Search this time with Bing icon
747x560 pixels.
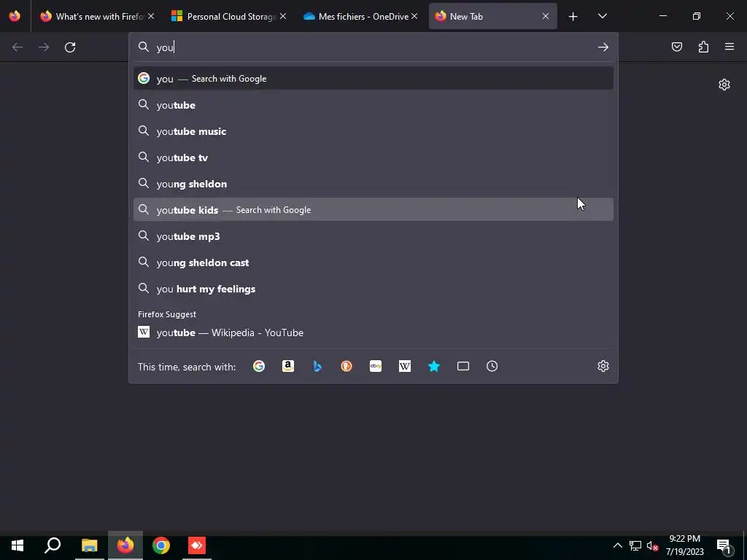317,366
